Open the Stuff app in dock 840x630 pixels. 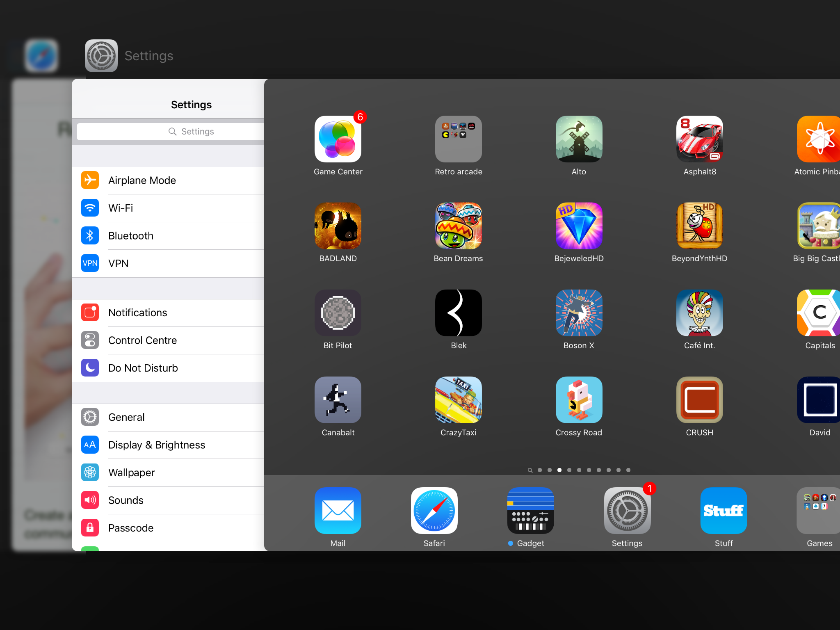click(724, 511)
